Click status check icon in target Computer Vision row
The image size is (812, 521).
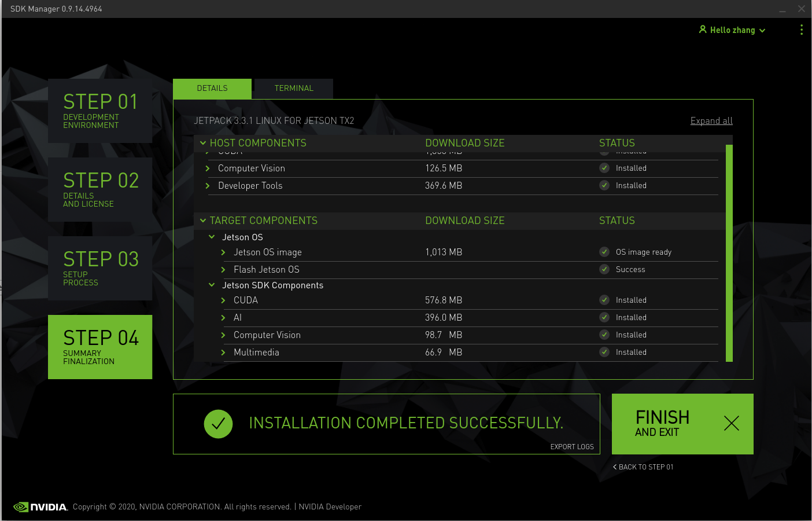(604, 335)
